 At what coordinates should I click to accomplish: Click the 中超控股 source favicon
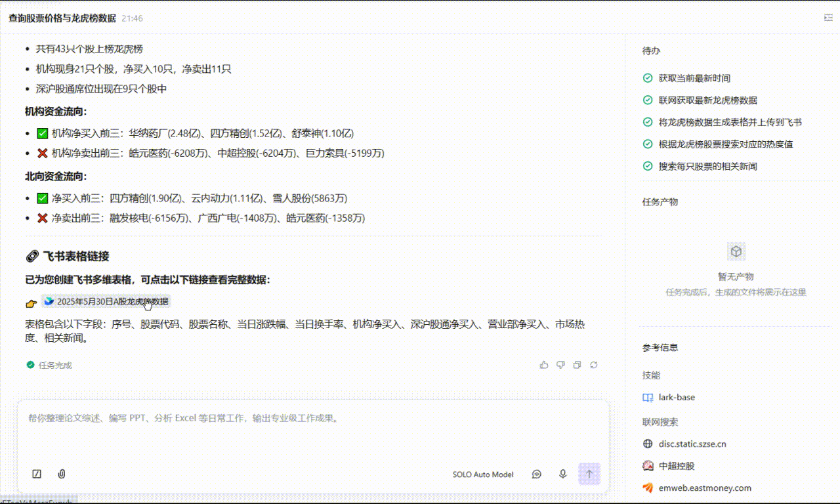[648, 466]
